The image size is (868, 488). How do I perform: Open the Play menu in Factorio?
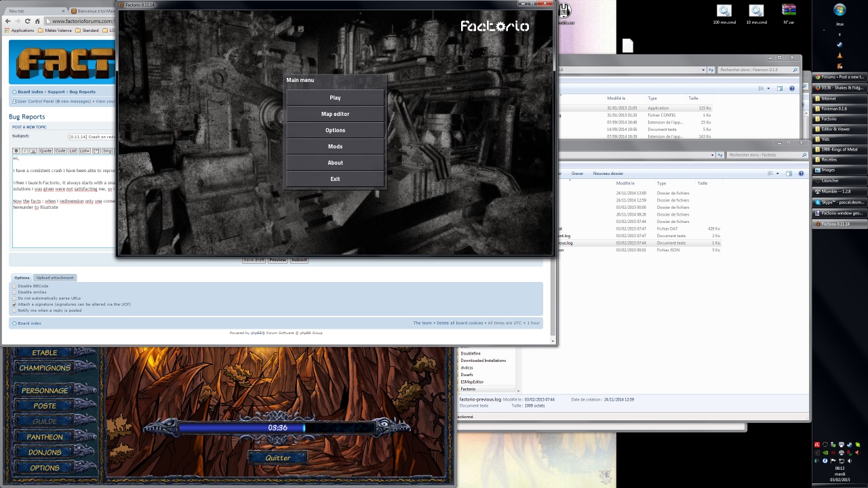(x=335, y=98)
